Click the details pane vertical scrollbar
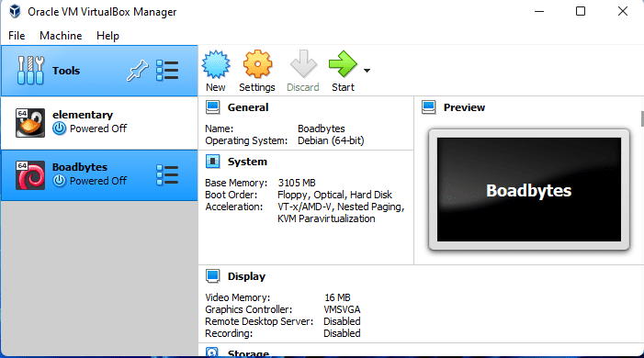 [642, 119]
